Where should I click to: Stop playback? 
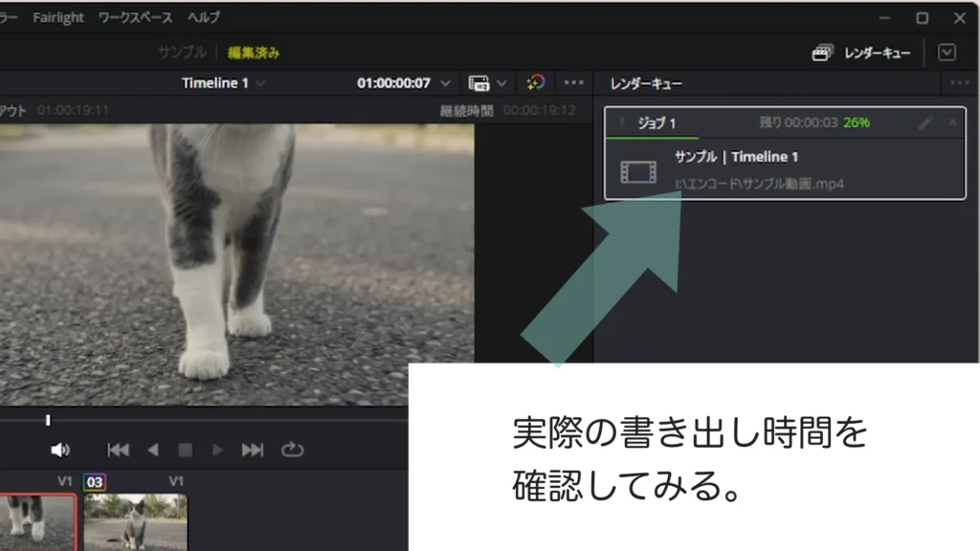point(185,450)
